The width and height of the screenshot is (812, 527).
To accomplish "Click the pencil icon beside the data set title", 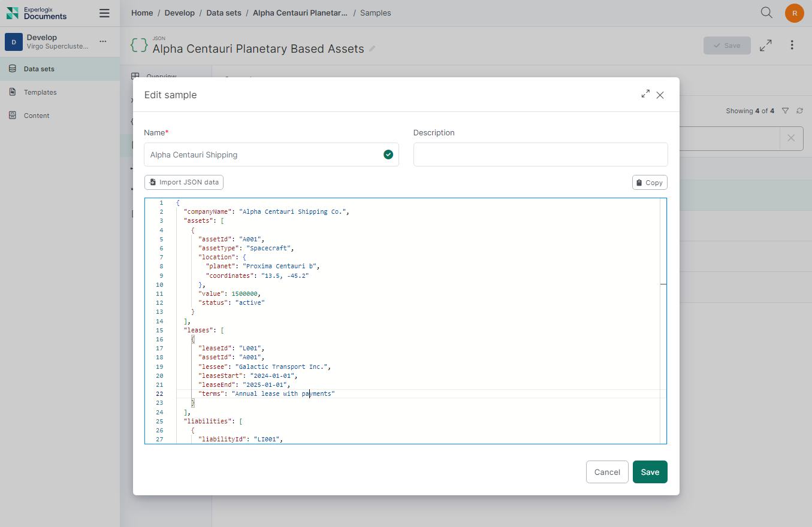I will (x=372, y=49).
